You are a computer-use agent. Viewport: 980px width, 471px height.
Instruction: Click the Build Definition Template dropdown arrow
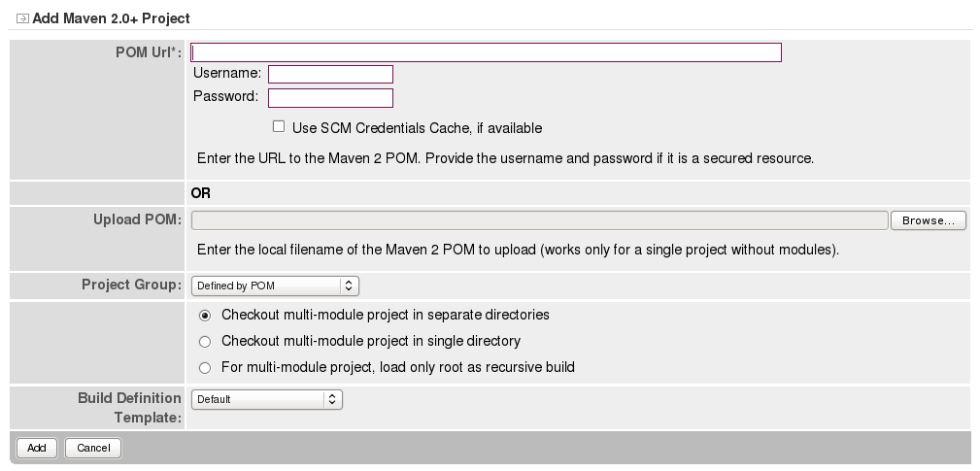[x=333, y=399]
